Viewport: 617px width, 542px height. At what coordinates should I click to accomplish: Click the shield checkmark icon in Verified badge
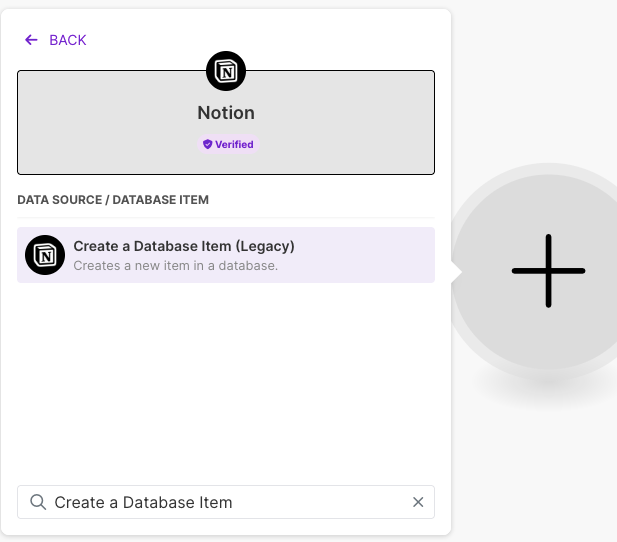(208, 144)
